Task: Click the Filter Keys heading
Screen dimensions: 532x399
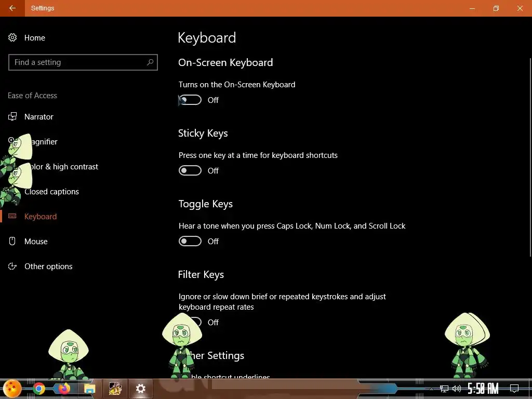Action: pyautogui.click(x=201, y=274)
